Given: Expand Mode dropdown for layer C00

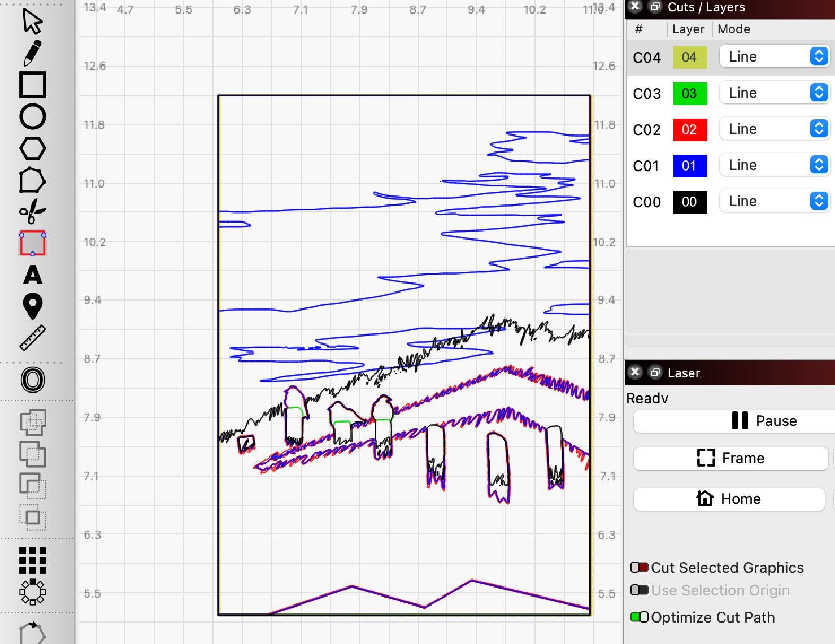Looking at the screenshot, I should click(x=773, y=201).
